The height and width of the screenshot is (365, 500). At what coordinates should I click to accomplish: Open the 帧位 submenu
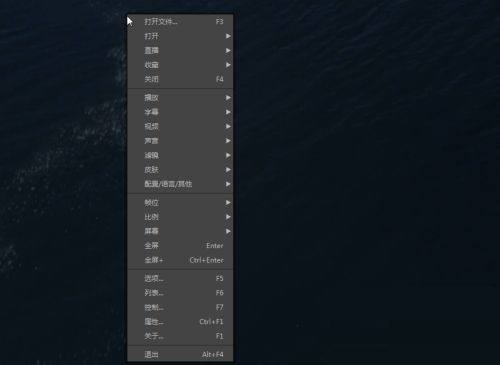click(x=180, y=202)
